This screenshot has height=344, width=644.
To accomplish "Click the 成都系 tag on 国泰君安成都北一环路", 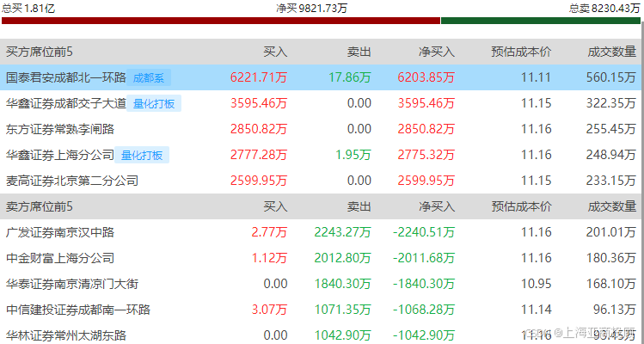I will pos(148,77).
